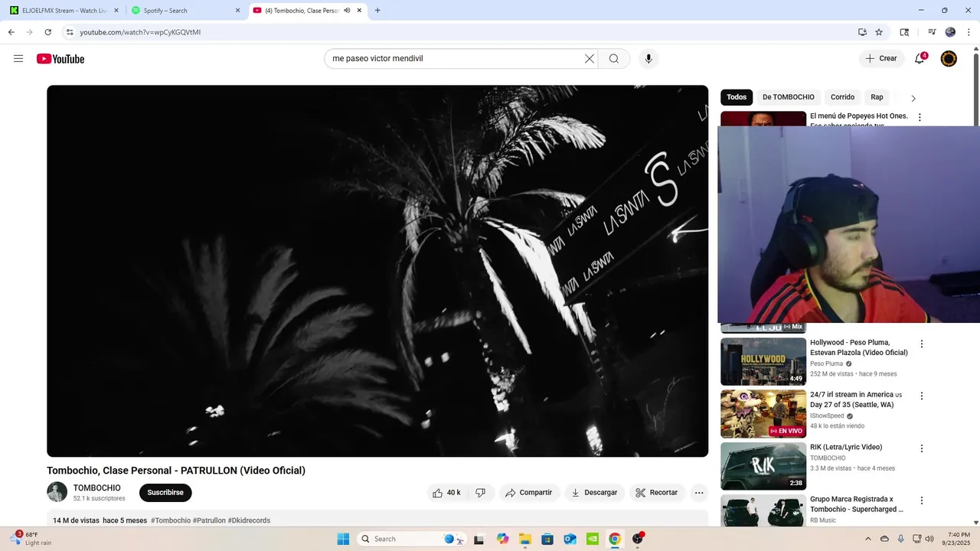
Task: Close the Tombochio YouTube tab
Action: 359,11
